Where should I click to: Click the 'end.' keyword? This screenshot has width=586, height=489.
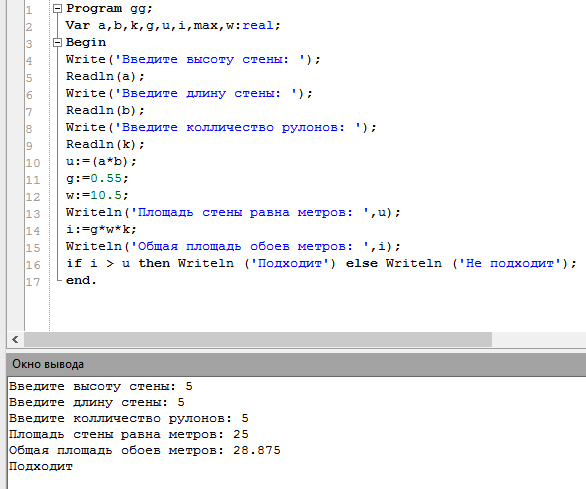point(81,280)
